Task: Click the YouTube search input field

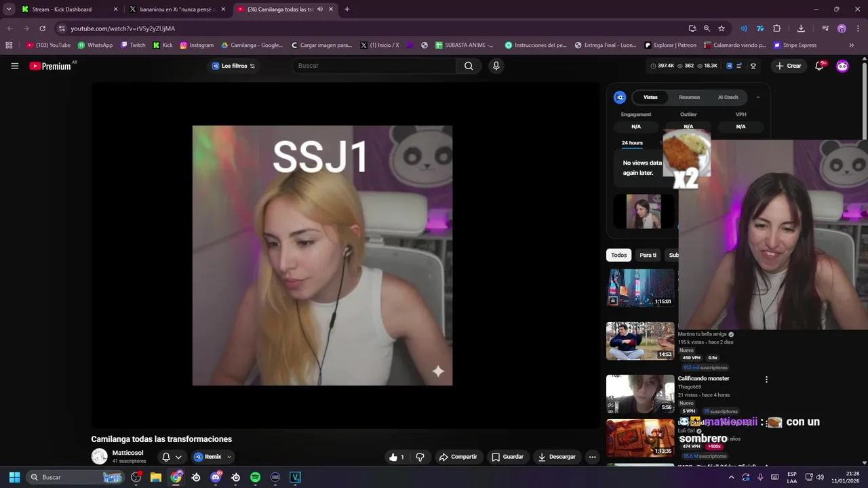Action: [374, 66]
